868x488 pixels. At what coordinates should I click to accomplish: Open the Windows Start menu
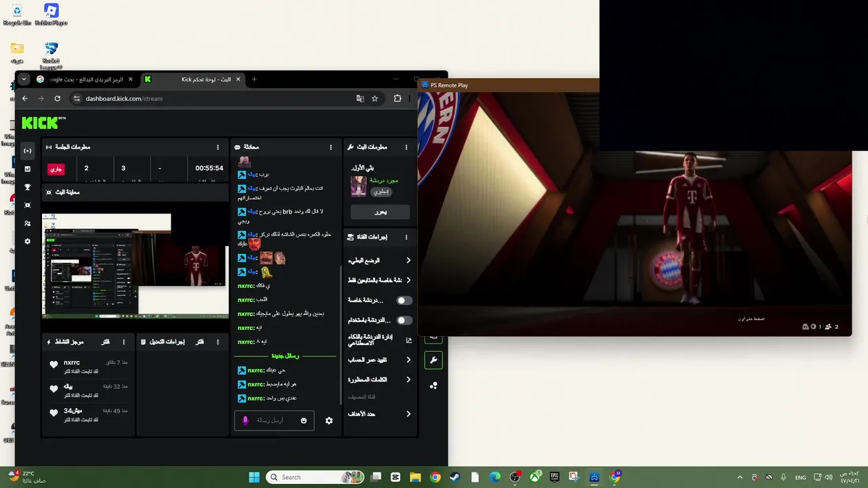pos(254,477)
